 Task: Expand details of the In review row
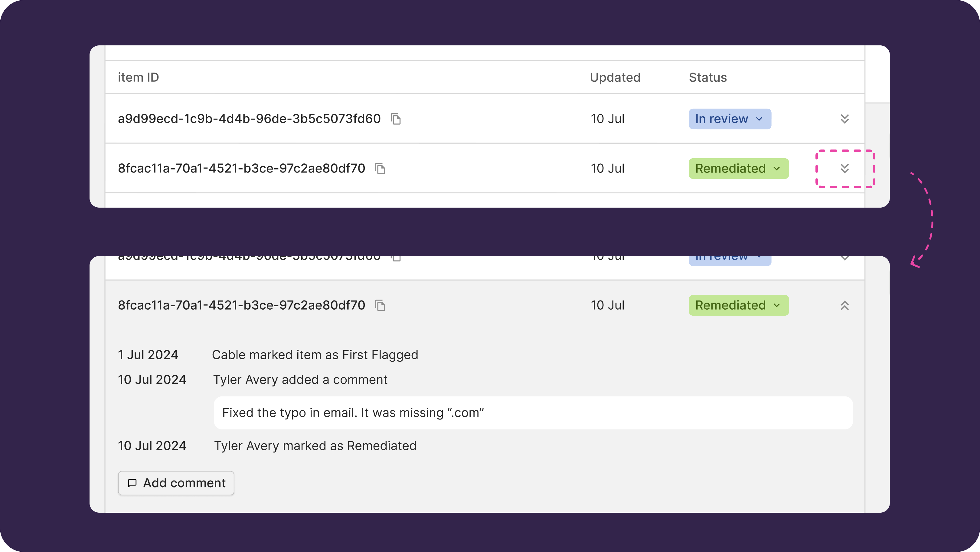tap(844, 119)
